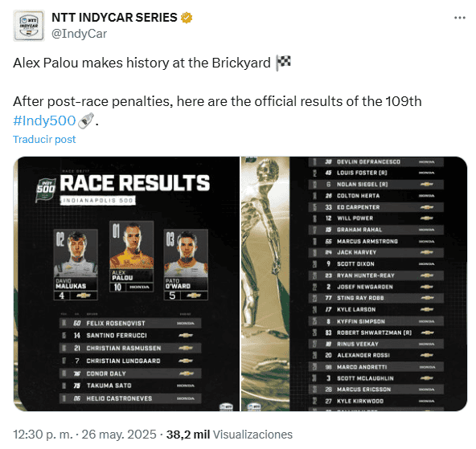This screenshot has width=476, height=449.
Task: Click Alex Palou's winner portrait
Action: pyautogui.click(x=131, y=256)
